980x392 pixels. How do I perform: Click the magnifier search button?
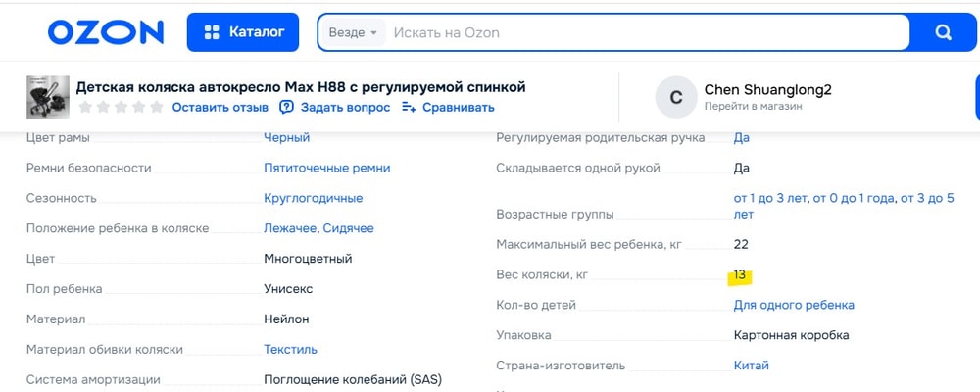point(943,32)
